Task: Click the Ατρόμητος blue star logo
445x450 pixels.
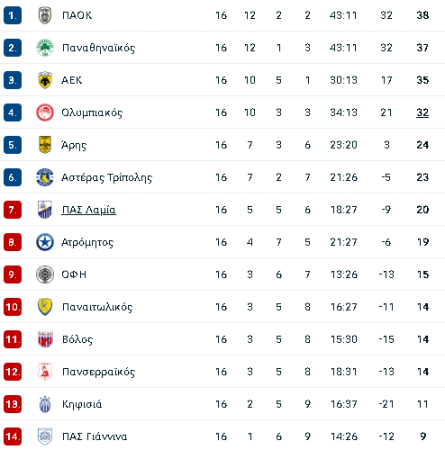Action: pos(45,242)
